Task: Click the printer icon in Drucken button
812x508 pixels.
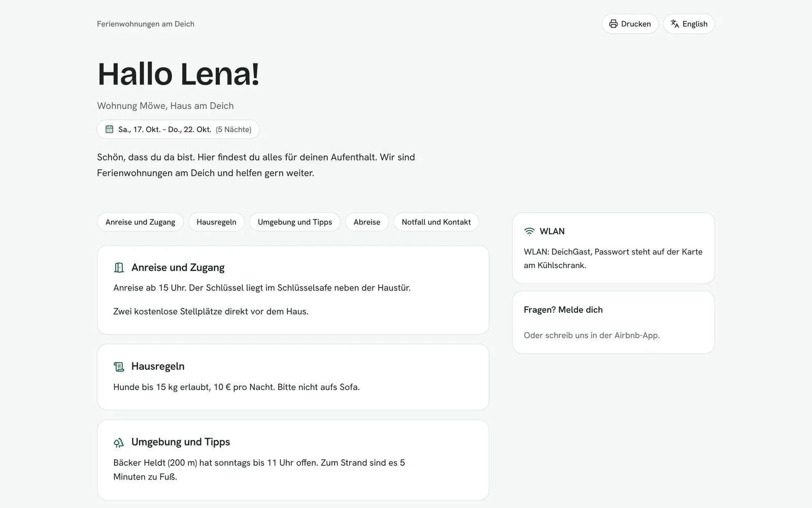Action: pos(614,24)
